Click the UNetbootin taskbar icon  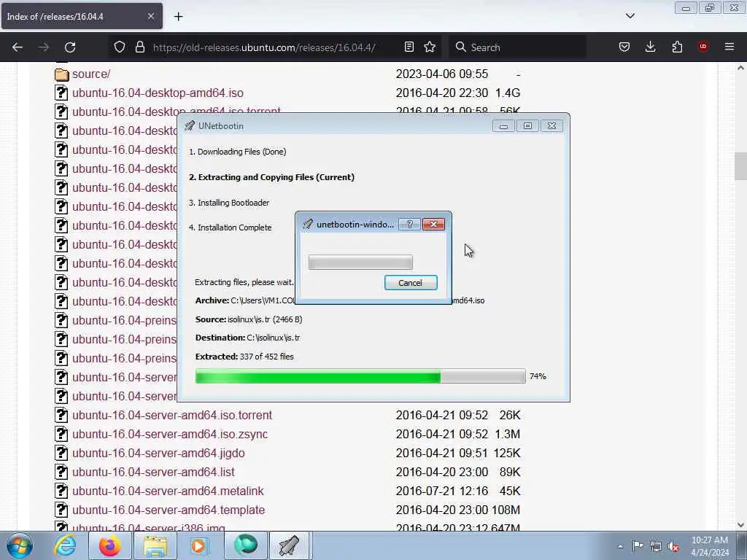tap(289, 545)
